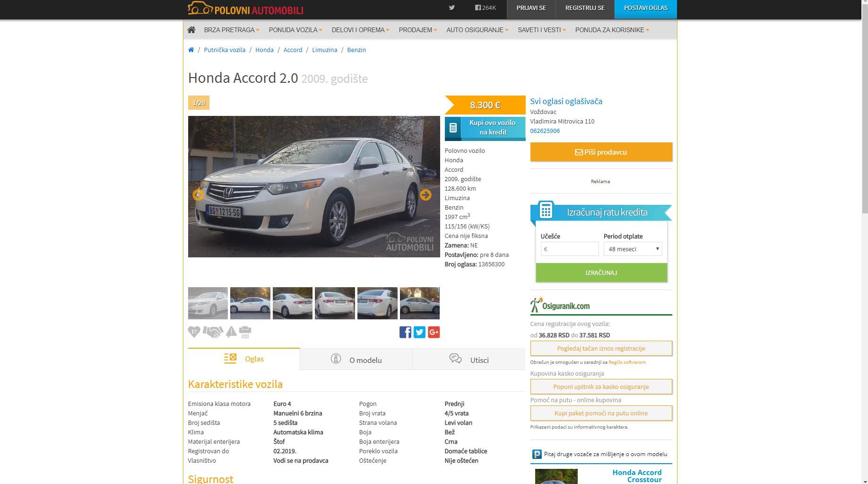
Task: Click the seller phone number 062625906
Action: pyautogui.click(x=545, y=131)
